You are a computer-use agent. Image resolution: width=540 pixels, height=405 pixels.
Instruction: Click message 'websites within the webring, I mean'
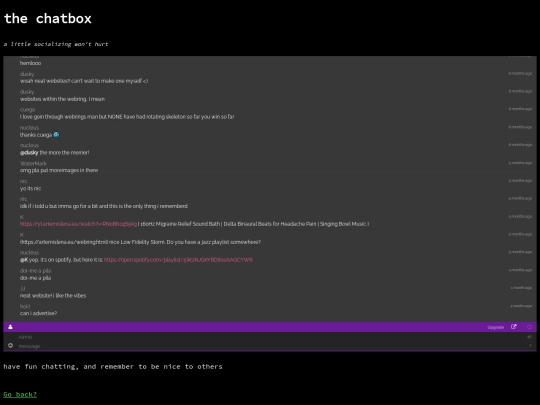point(62,99)
